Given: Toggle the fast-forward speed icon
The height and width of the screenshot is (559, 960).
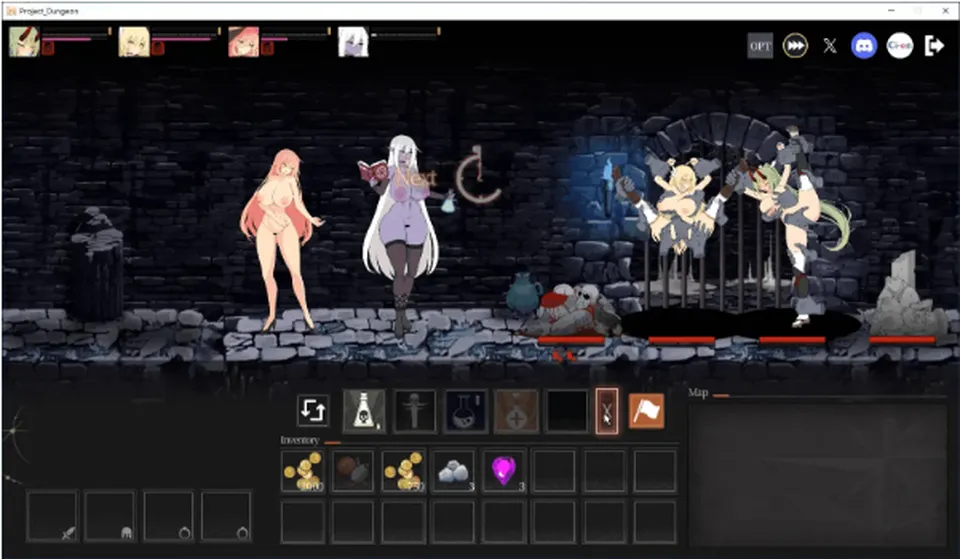Looking at the screenshot, I should click(795, 46).
